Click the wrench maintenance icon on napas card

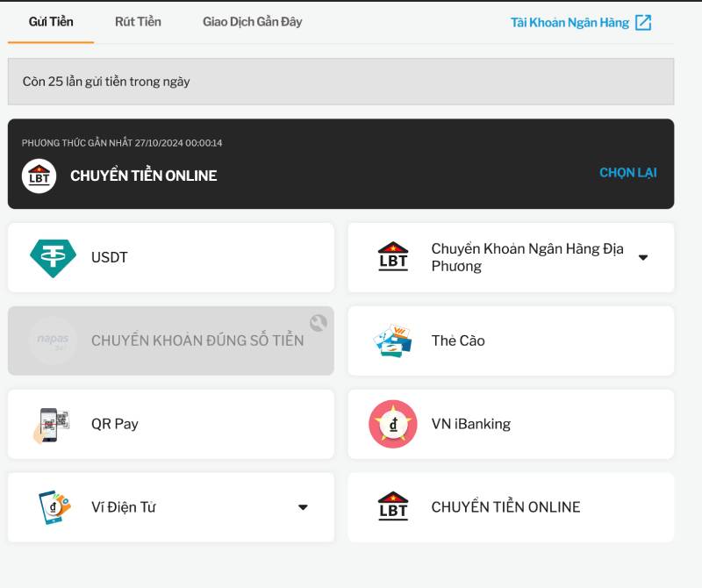[319, 322]
